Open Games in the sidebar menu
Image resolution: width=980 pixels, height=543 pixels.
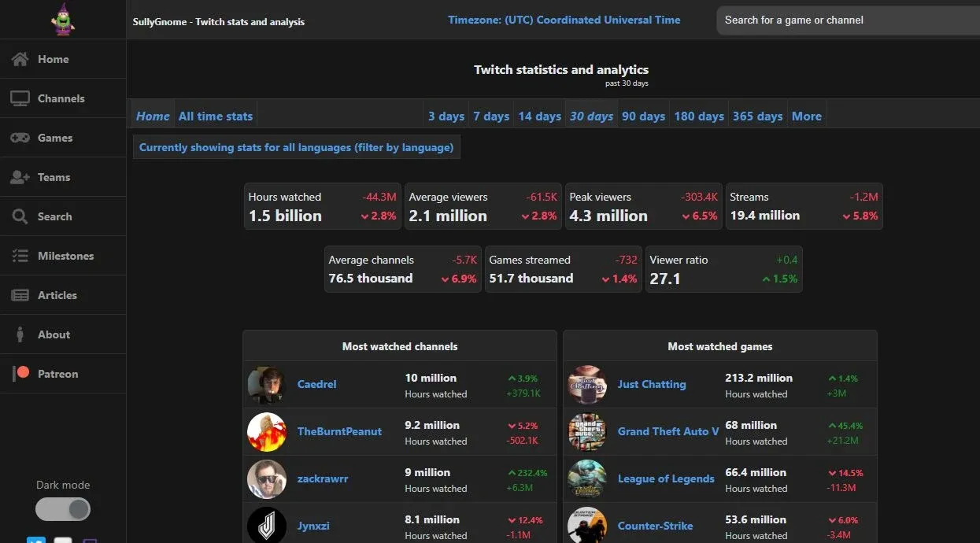click(x=63, y=138)
